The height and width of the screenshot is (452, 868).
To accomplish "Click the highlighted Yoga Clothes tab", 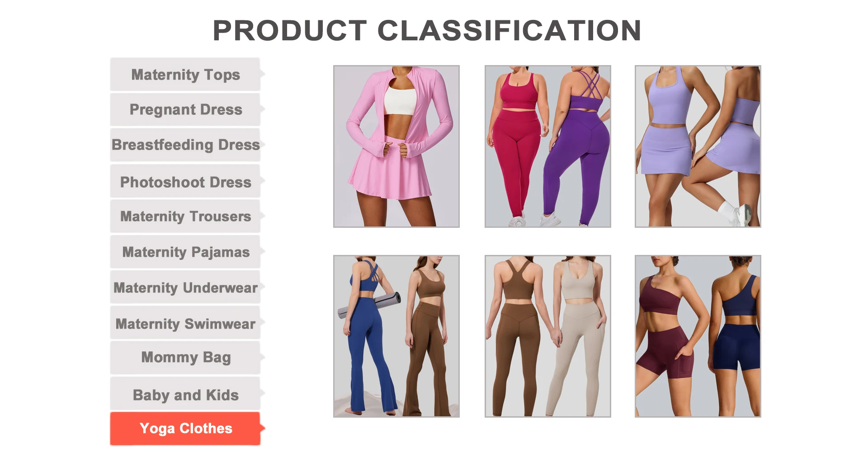I will tap(185, 428).
